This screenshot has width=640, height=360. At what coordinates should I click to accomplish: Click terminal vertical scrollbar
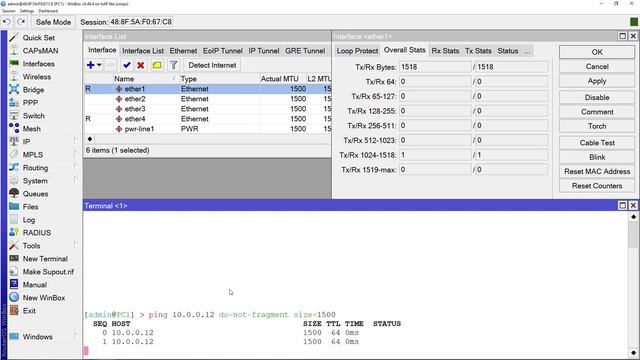click(x=633, y=284)
